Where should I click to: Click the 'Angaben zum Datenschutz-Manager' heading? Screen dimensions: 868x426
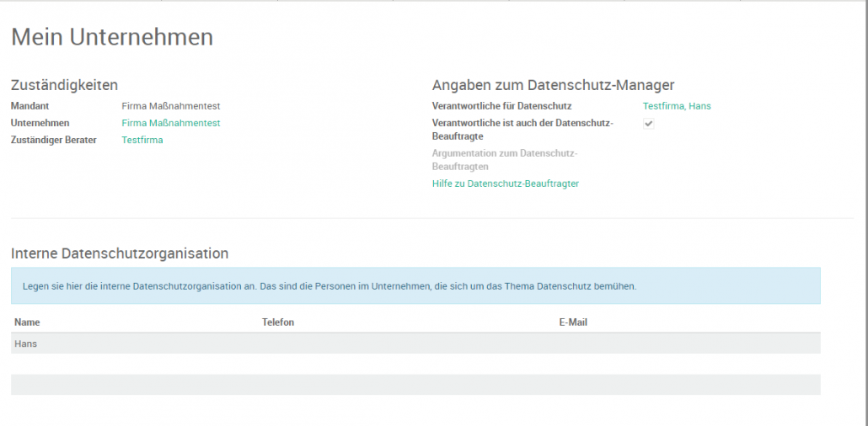click(x=553, y=85)
